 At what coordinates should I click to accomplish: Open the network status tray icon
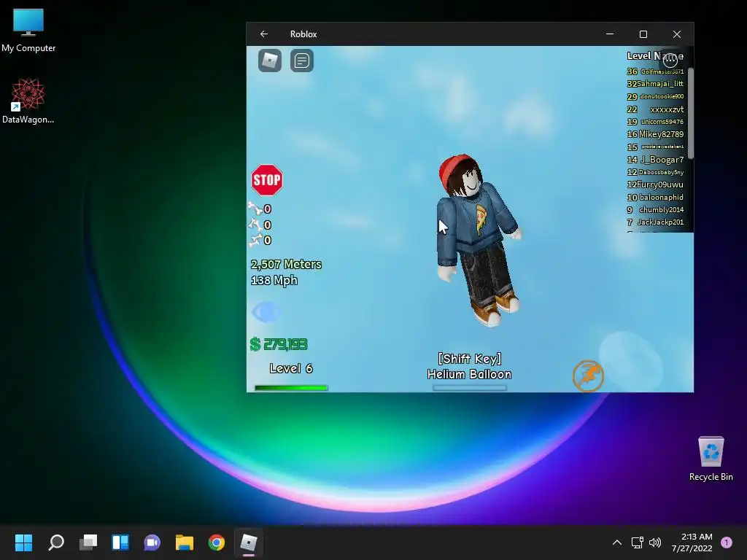tap(637, 542)
